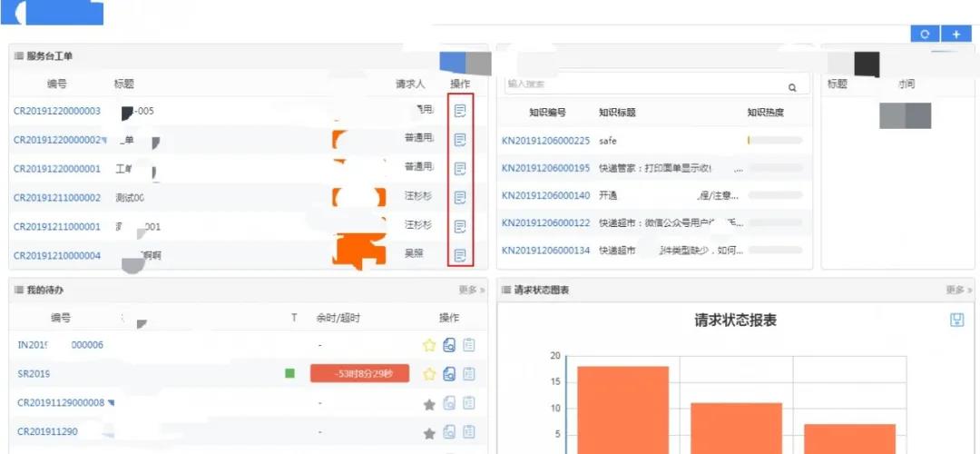Open detail icon for CR20191210000004 row

click(x=460, y=255)
